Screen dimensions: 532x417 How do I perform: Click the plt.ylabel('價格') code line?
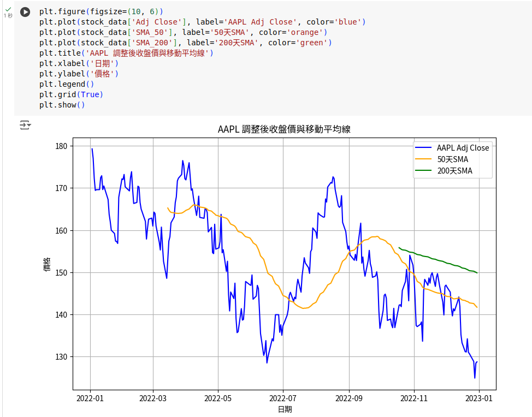pyautogui.click(x=79, y=74)
